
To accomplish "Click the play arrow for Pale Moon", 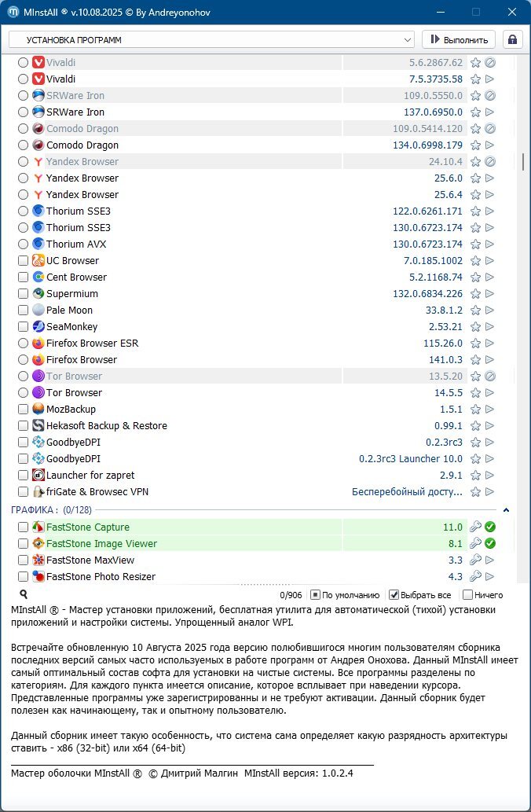I will click(489, 310).
